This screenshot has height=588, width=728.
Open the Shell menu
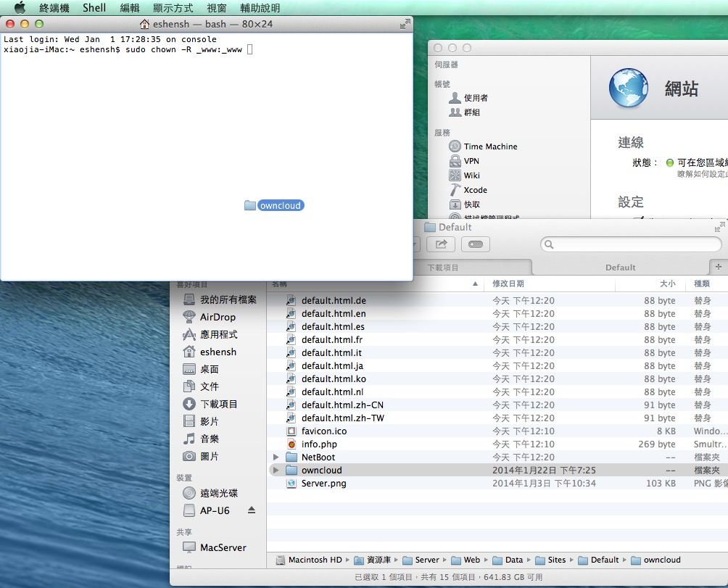click(94, 8)
